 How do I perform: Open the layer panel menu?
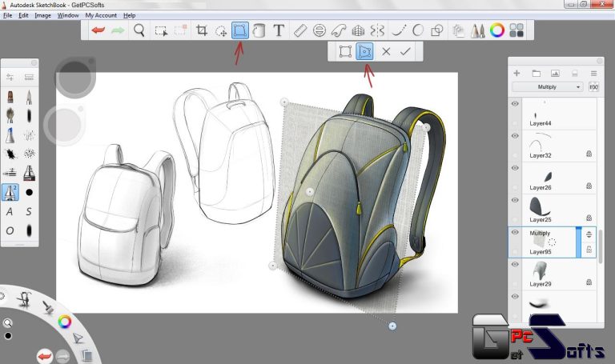tap(594, 74)
